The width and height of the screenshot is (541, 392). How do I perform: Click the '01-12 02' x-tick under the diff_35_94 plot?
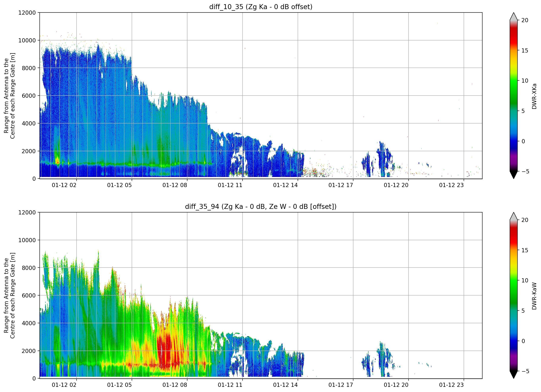coord(64,385)
